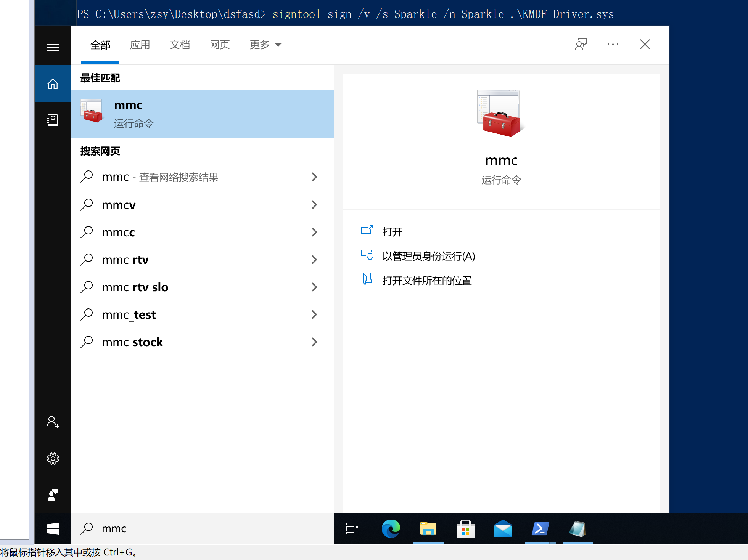Image resolution: width=748 pixels, height=560 pixels.
Task: Switch to the 应用 tab
Action: click(x=140, y=45)
